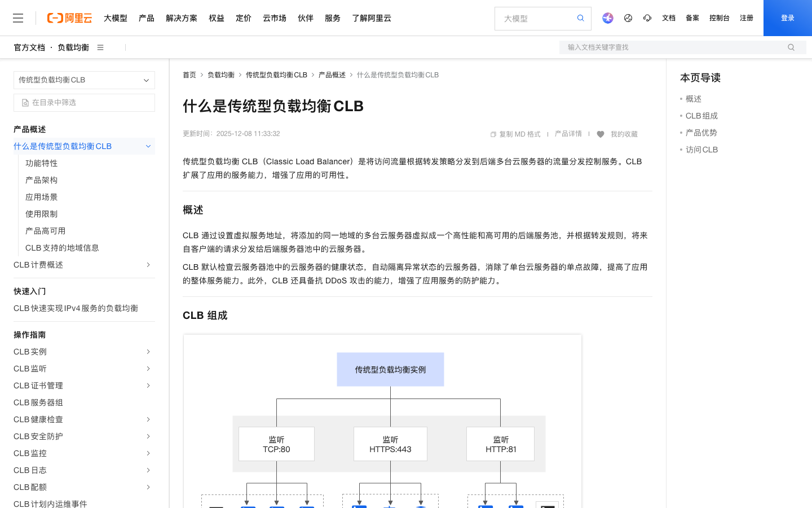Open the 大模型 top menu

116,18
